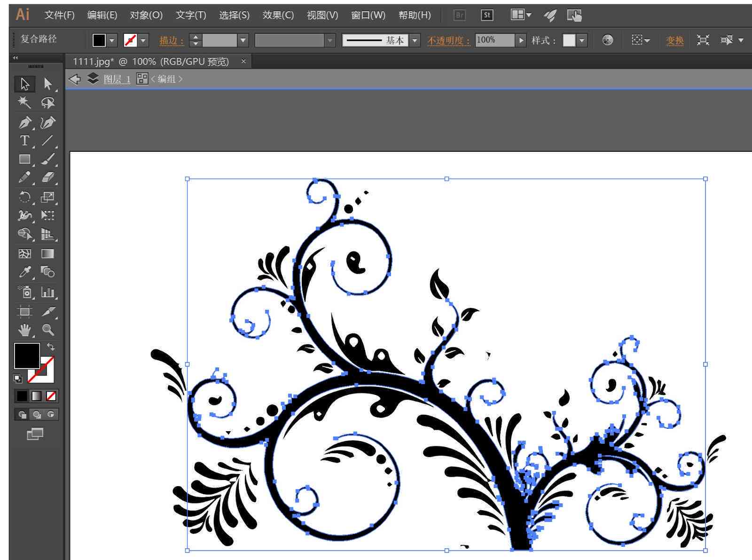Set paint type to Color

22,396
